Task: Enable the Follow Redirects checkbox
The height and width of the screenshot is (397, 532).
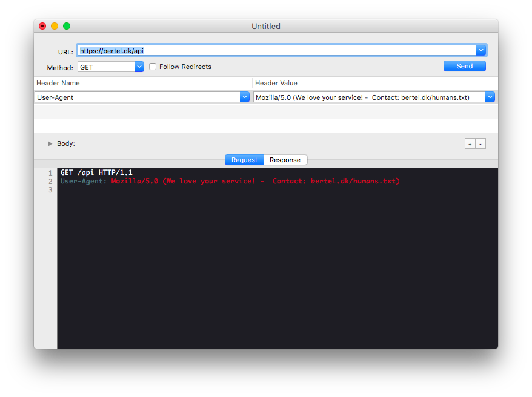Action: pyautogui.click(x=152, y=67)
